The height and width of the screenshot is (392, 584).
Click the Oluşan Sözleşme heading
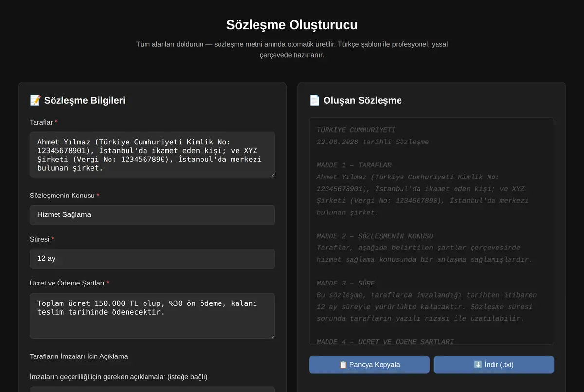[x=363, y=100]
